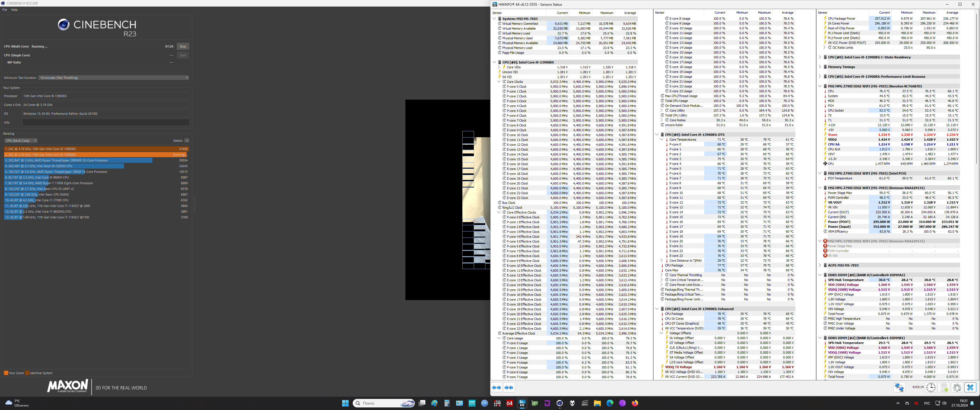Expand the Memory Timings sensor group
The image size is (980, 410).
click(820, 67)
